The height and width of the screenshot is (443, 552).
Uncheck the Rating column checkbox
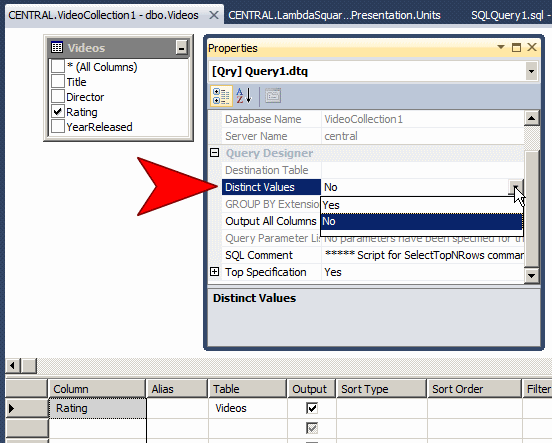click(x=58, y=112)
